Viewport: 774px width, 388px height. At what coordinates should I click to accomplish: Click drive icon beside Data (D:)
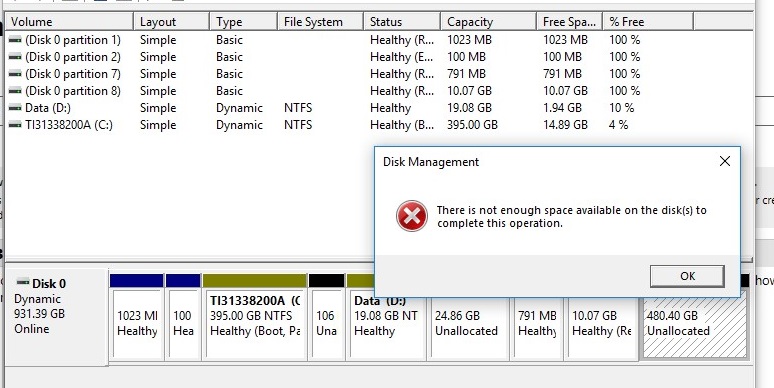[x=15, y=108]
